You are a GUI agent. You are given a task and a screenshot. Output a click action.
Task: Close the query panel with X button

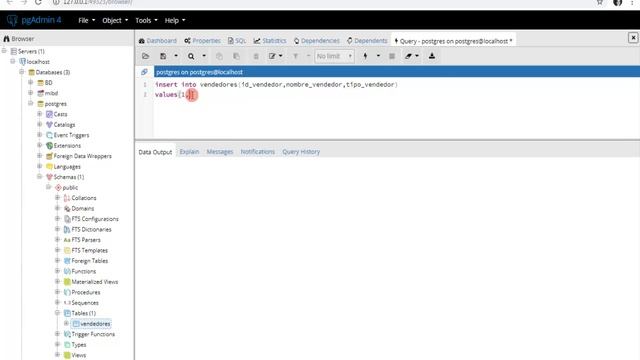pyautogui.click(x=633, y=38)
